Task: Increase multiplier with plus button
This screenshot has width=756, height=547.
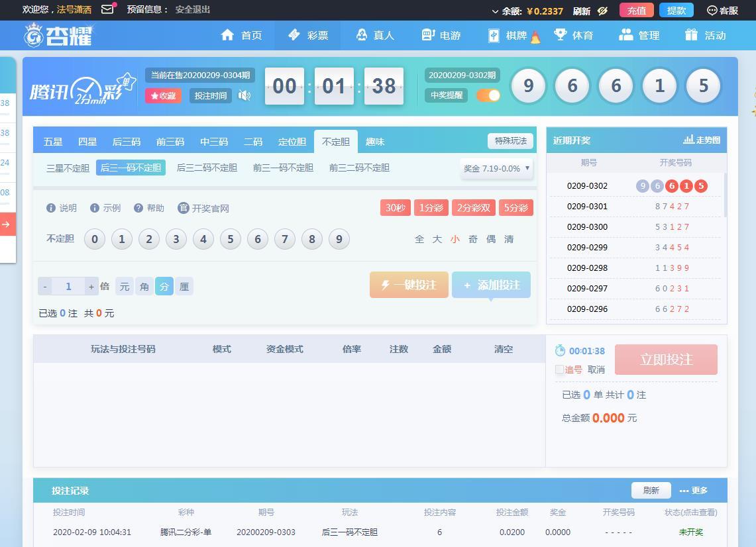Action: 91,287
